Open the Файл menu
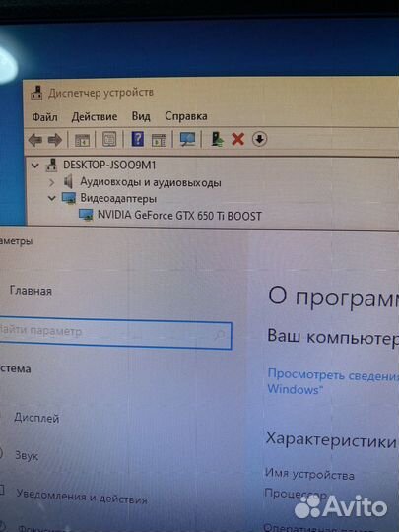The width and height of the screenshot is (399, 532). [x=44, y=117]
